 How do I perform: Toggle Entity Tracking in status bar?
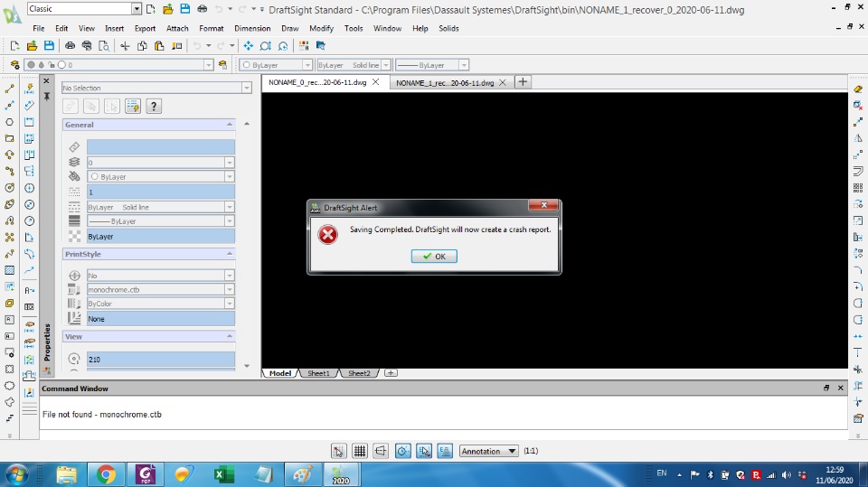point(445,451)
